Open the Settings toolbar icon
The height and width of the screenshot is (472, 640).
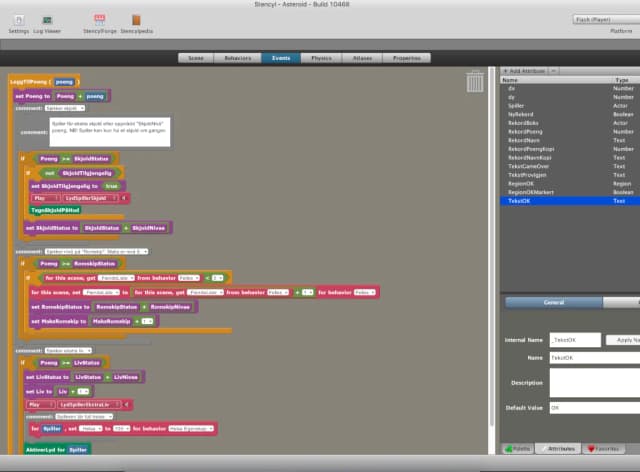click(19, 20)
